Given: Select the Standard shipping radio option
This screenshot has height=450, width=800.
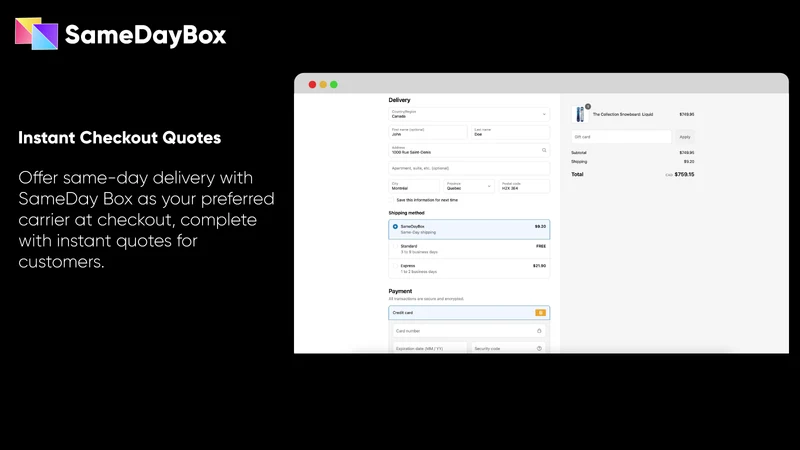Looking at the screenshot, I should click(395, 246).
